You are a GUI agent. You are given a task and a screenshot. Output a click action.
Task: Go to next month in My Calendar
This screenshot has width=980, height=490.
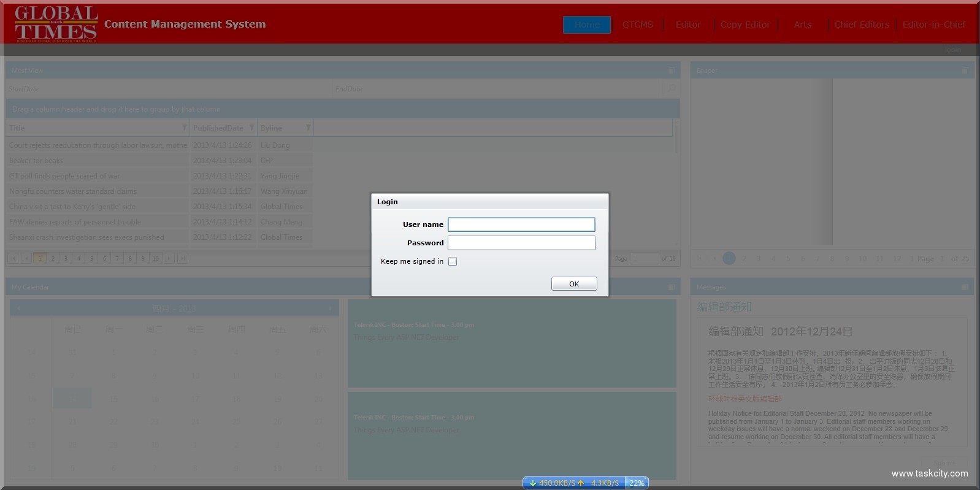(331, 308)
